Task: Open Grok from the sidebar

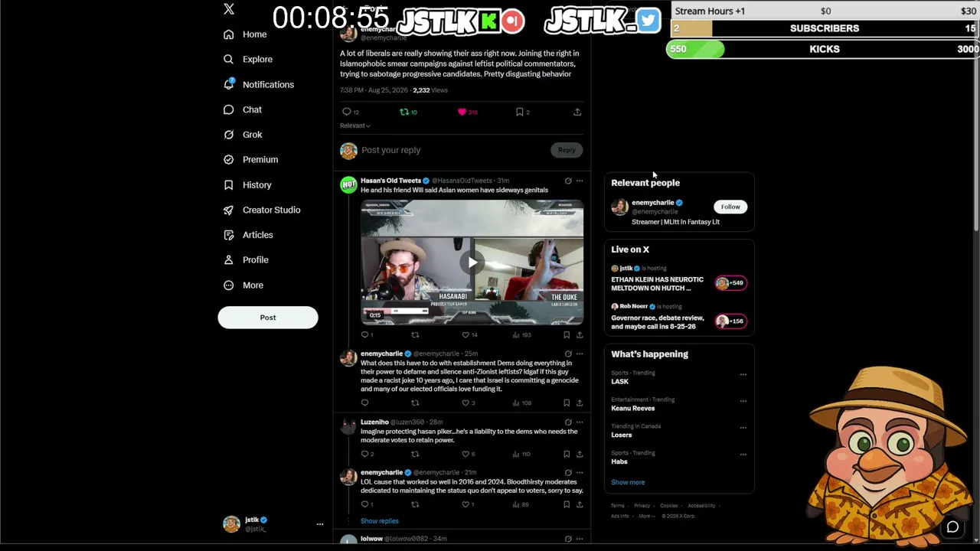Action: 243,135
